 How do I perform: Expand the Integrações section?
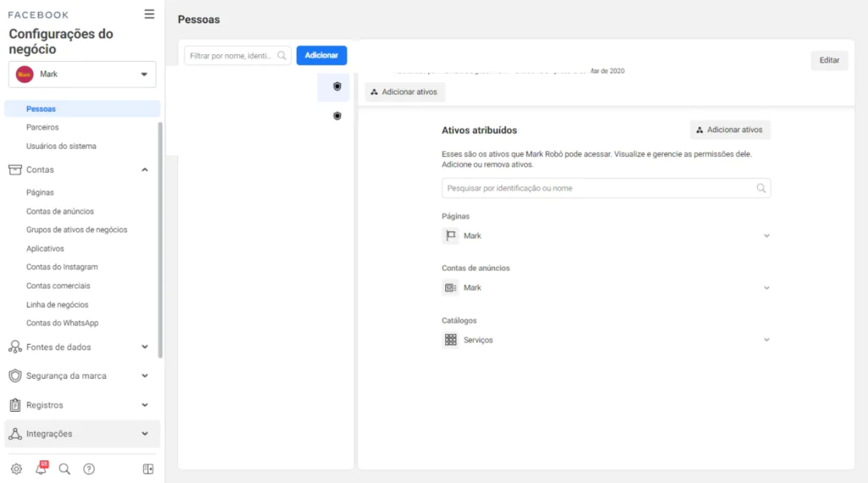click(x=144, y=434)
